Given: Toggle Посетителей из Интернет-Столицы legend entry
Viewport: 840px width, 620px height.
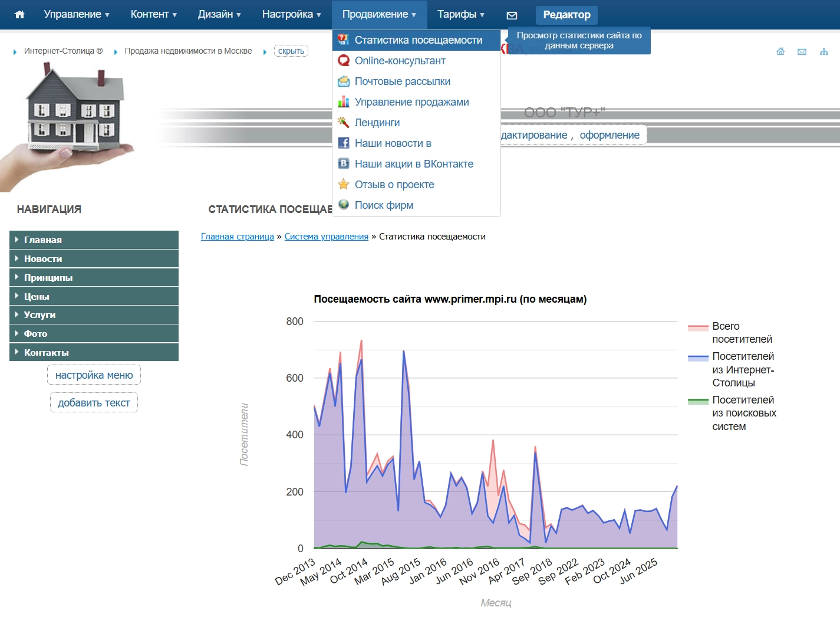Looking at the screenshot, I should click(x=742, y=369).
